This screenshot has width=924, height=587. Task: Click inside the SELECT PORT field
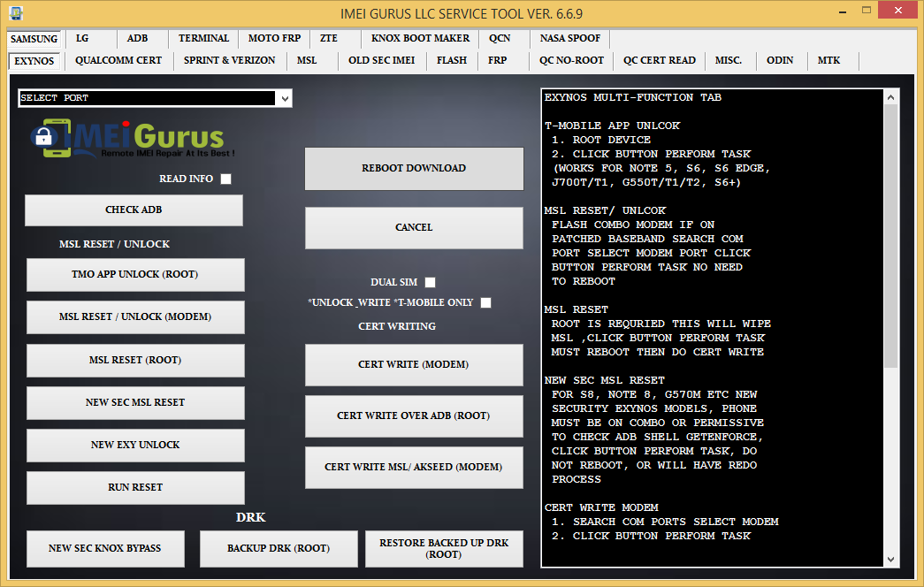click(148, 98)
